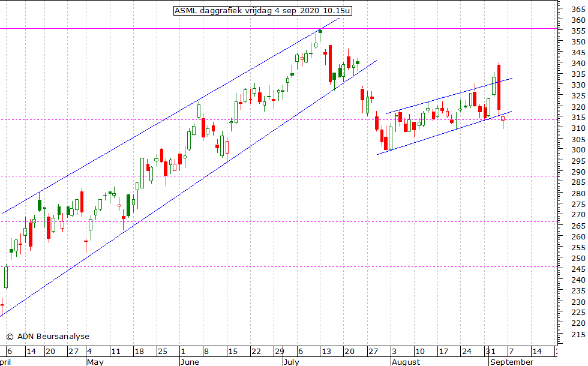
Task: Click the July month label
Action: pos(292,362)
